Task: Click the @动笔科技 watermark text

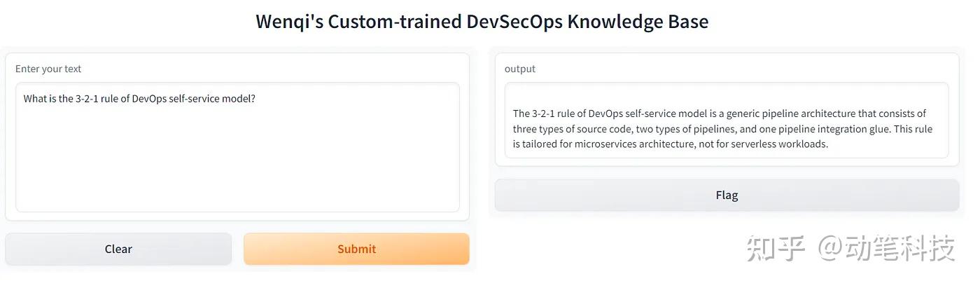Action: click(x=887, y=248)
